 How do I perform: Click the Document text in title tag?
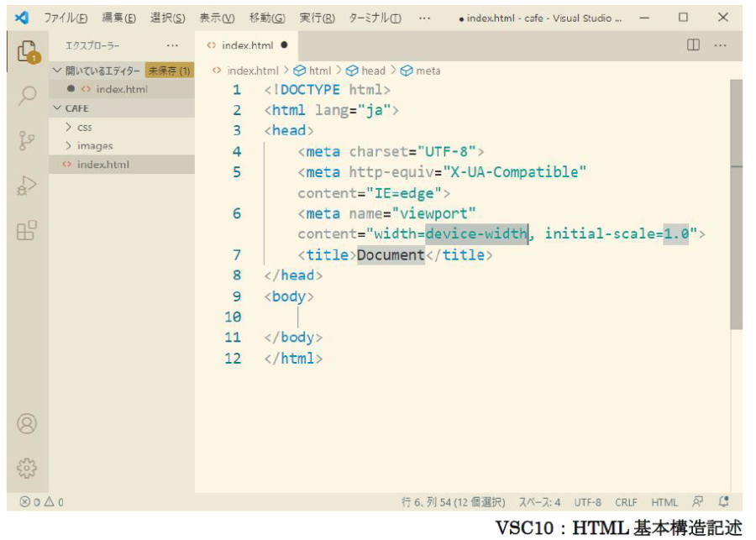coord(391,254)
